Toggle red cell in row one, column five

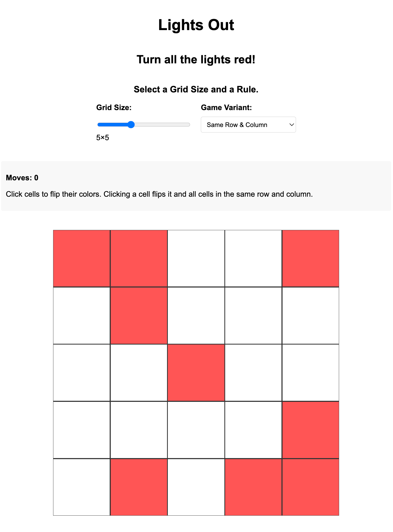coord(311,258)
